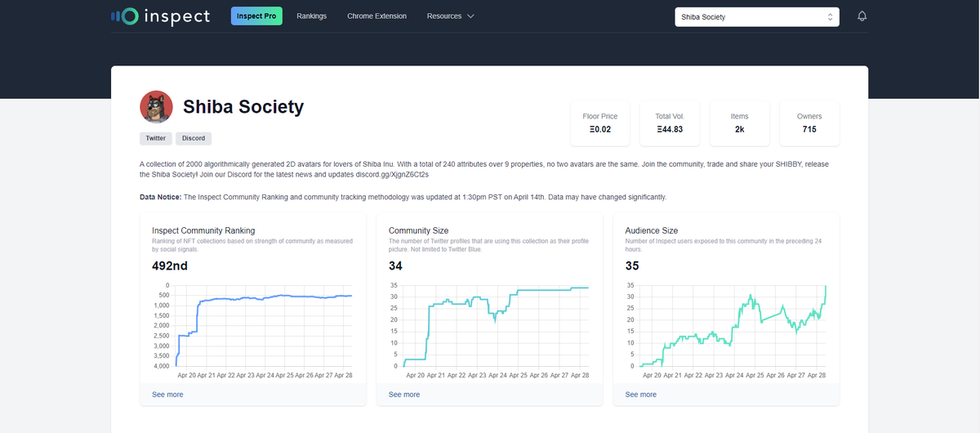Open the Inspect Pro button
Viewport: 980px width, 433px height.
257,16
